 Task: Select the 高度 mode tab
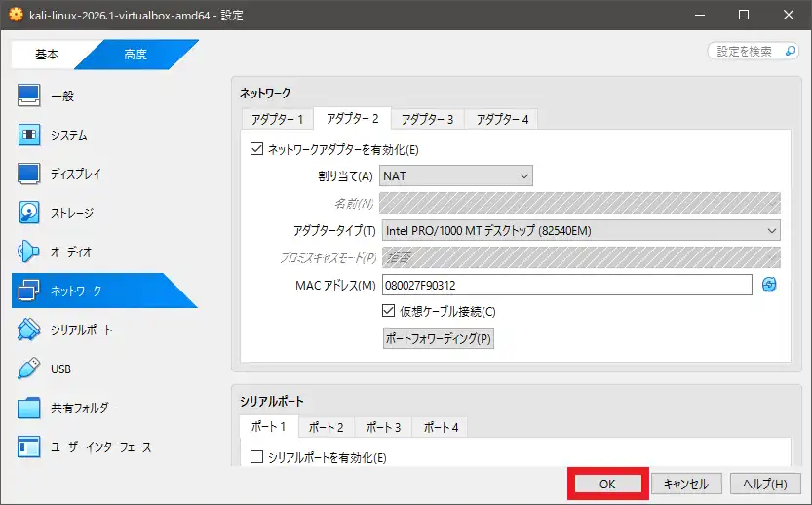(x=135, y=54)
